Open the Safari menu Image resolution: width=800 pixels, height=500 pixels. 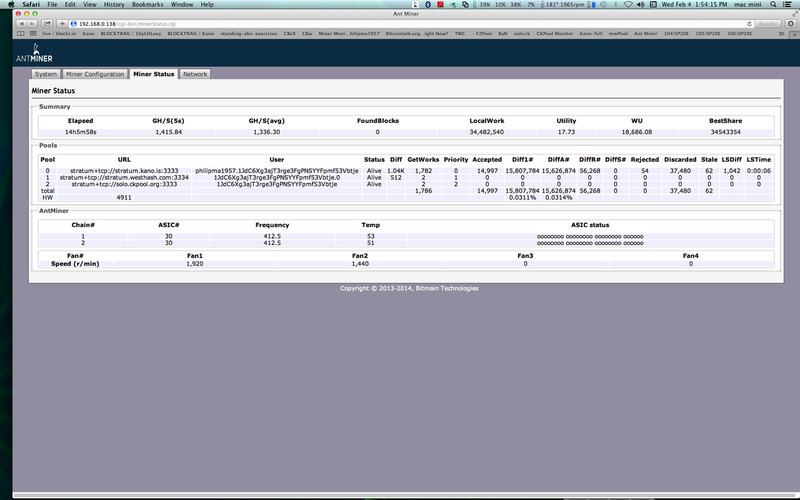[31, 4]
